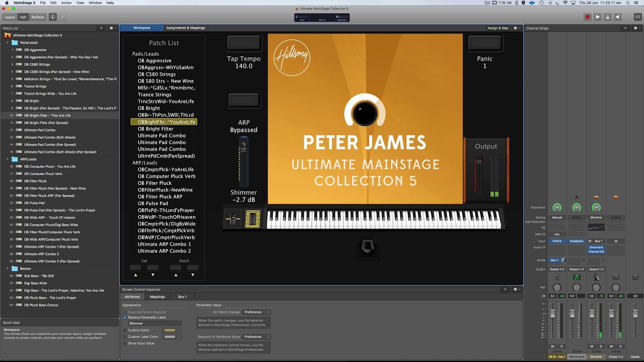Click the next Set down arrow
The width and height of the screenshot is (644, 362).
(x=153, y=275)
